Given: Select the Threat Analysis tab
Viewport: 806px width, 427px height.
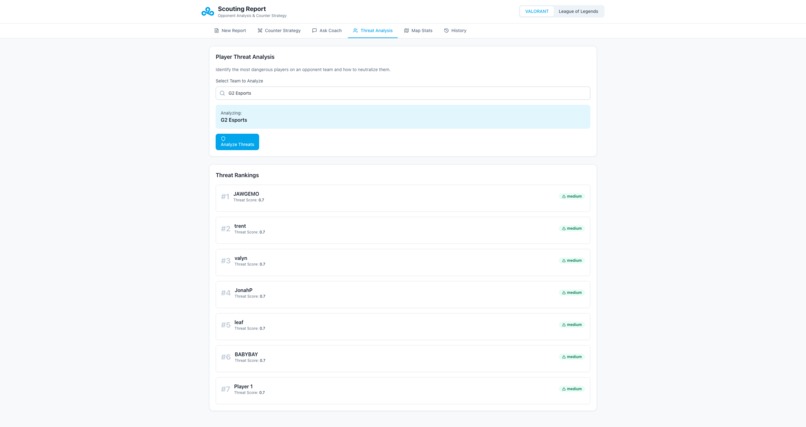Looking at the screenshot, I should pos(373,31).
